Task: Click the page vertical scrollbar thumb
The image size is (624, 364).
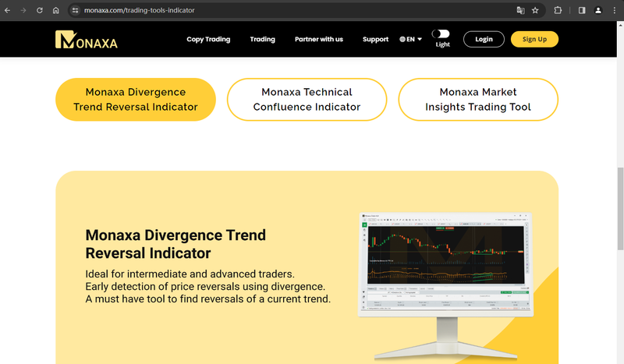Action: [x=620, y=208]
